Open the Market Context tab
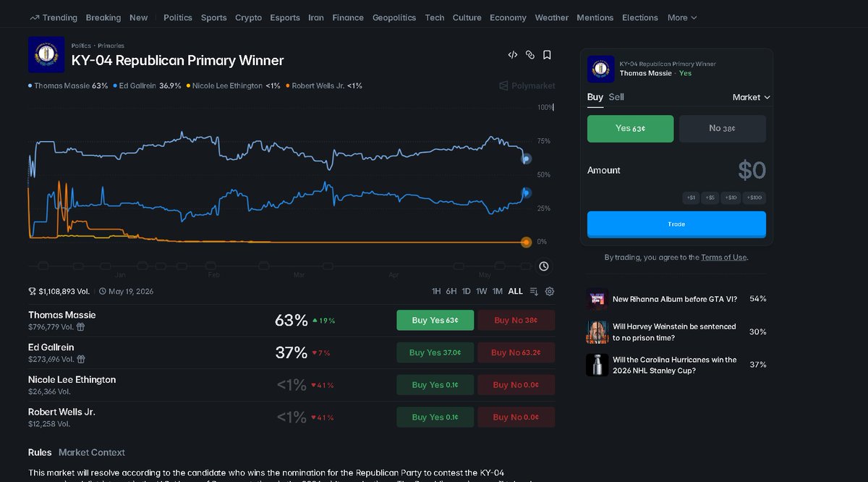 tap(92, 452)
